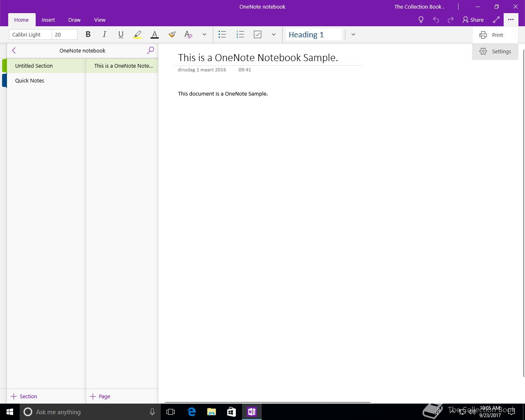
Task: Toggle underline formatting
Action: [121, 34]
